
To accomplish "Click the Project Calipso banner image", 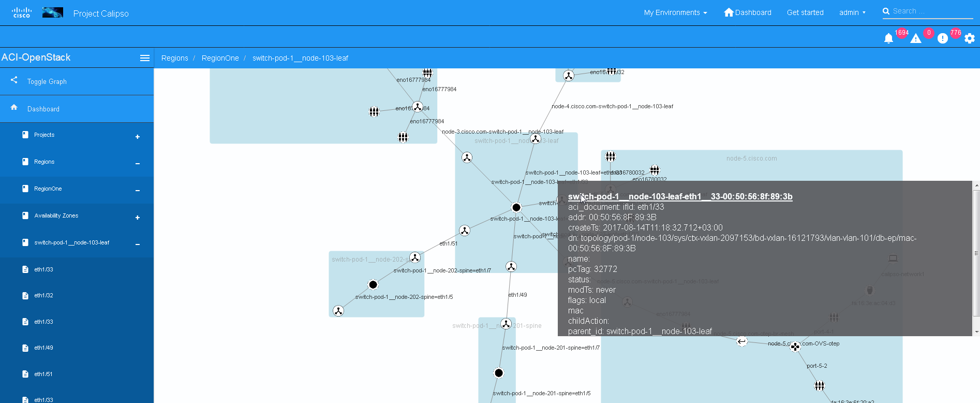I will pos(53,12).
